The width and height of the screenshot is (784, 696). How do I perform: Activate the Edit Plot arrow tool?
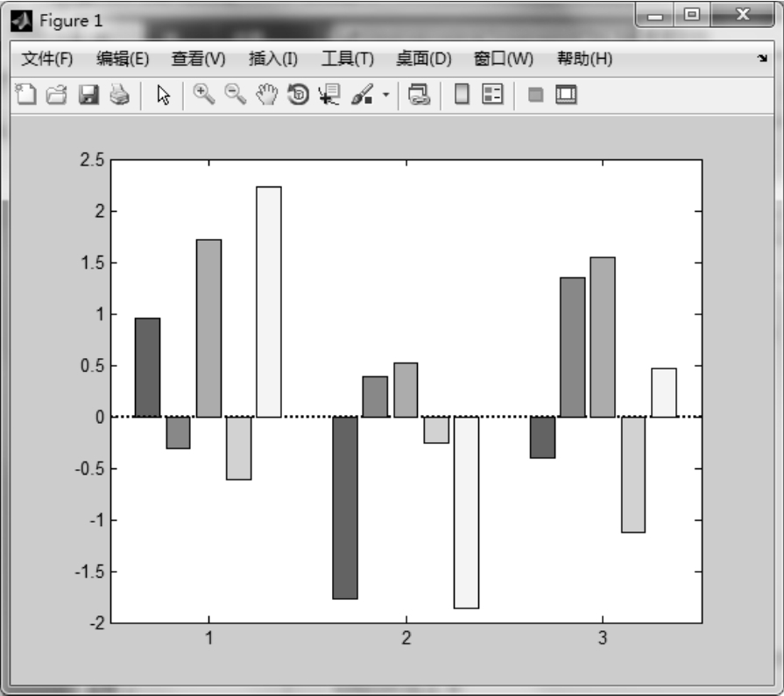pos(163,95)
